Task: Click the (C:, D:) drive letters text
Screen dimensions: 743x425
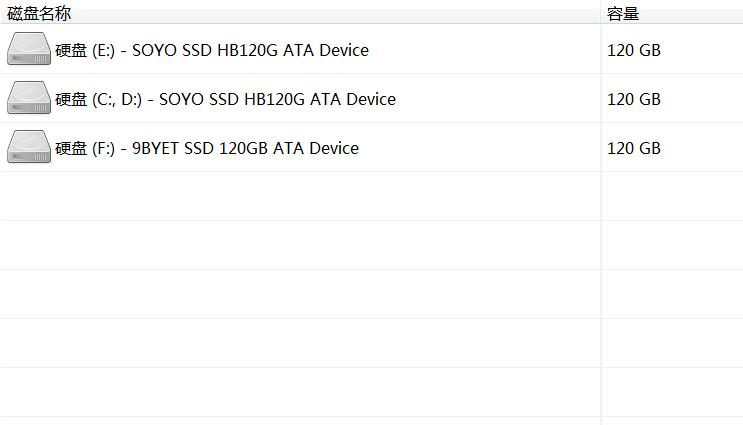Action: (x=117, y=99)
